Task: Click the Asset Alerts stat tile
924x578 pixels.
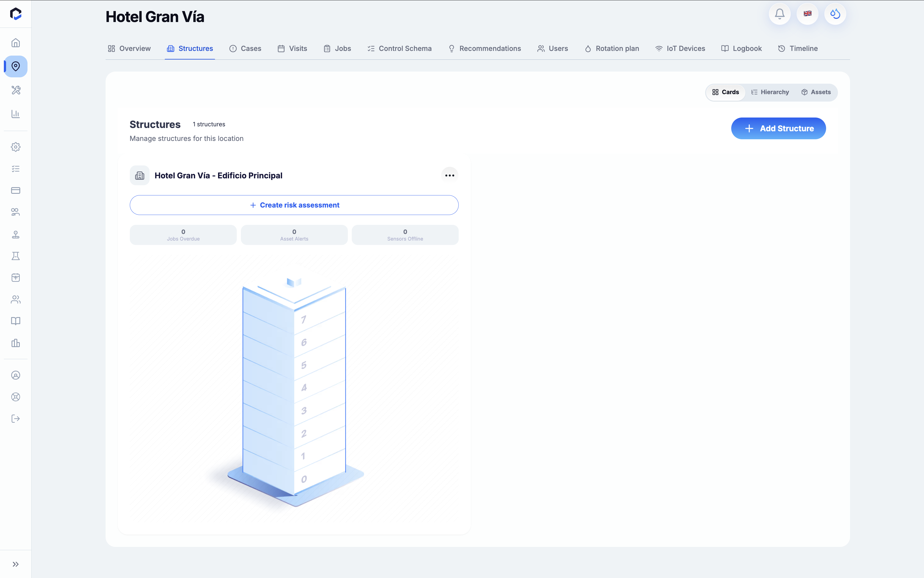Action: (x=294, y=235)
